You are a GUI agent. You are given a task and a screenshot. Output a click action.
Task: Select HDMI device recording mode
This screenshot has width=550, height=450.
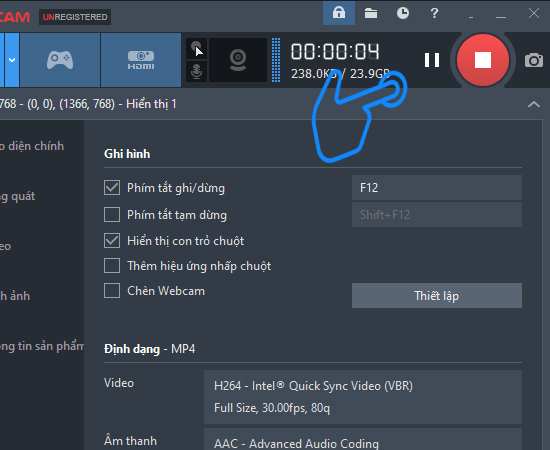[141, 60]
